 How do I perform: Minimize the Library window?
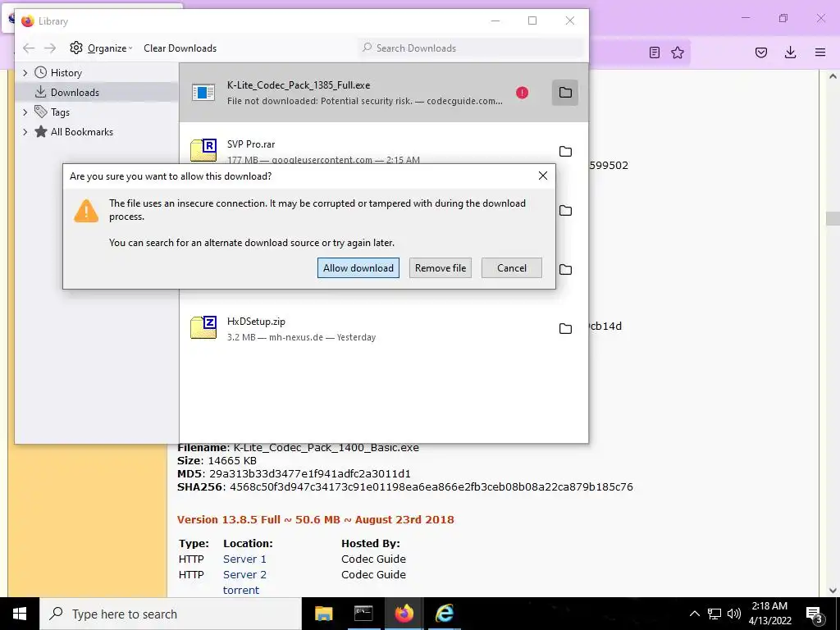(x=495, y=21)
